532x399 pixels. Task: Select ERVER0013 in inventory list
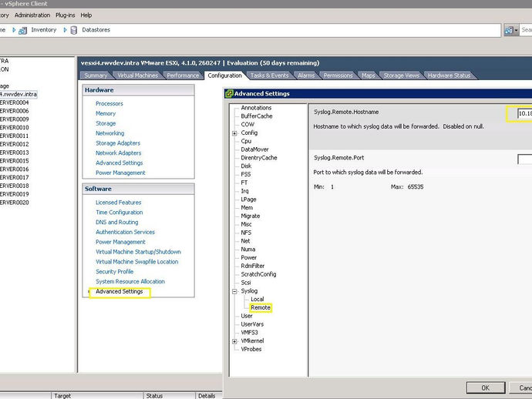(x=14, y=153)
